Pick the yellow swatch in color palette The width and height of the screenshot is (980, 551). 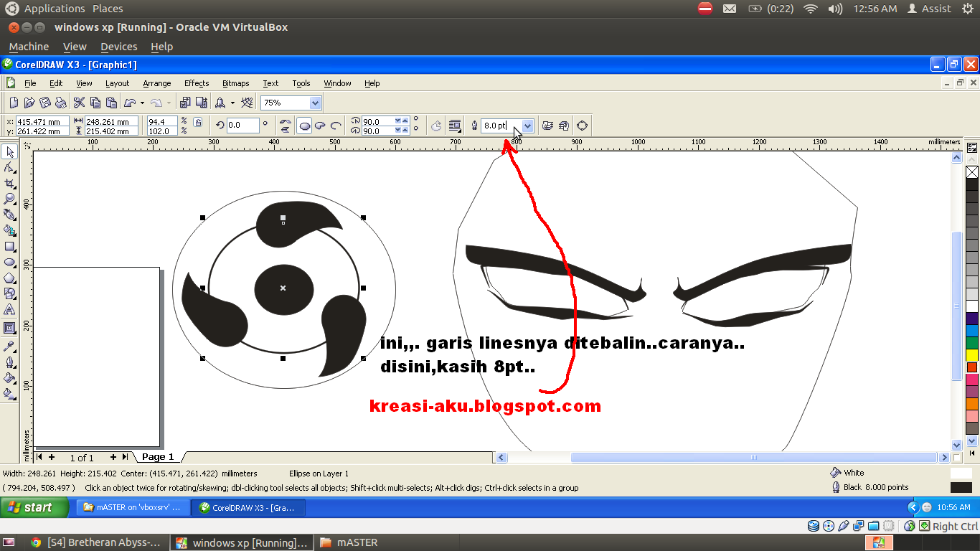(972, 354)
